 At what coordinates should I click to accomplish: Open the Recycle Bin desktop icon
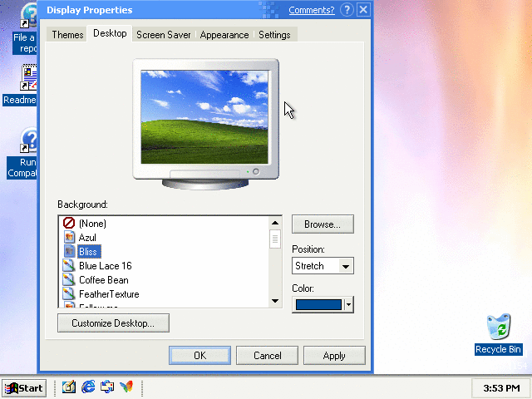(499, 327)
